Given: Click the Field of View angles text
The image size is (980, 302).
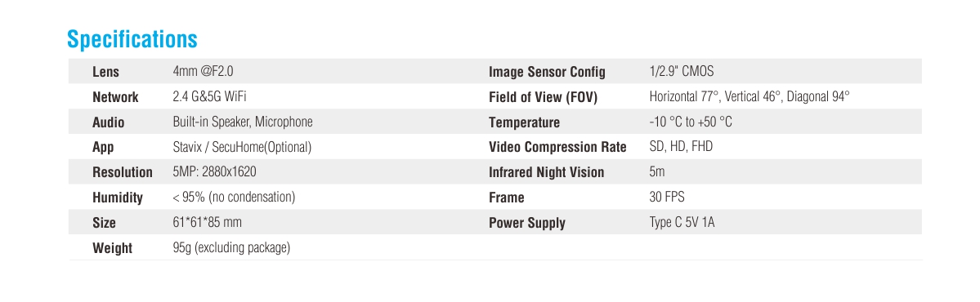Looking at the screenshot, I should click(750, 96).
